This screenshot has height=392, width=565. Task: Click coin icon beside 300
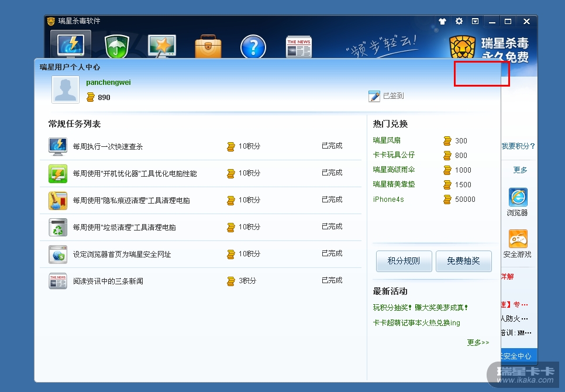(447, 141)
